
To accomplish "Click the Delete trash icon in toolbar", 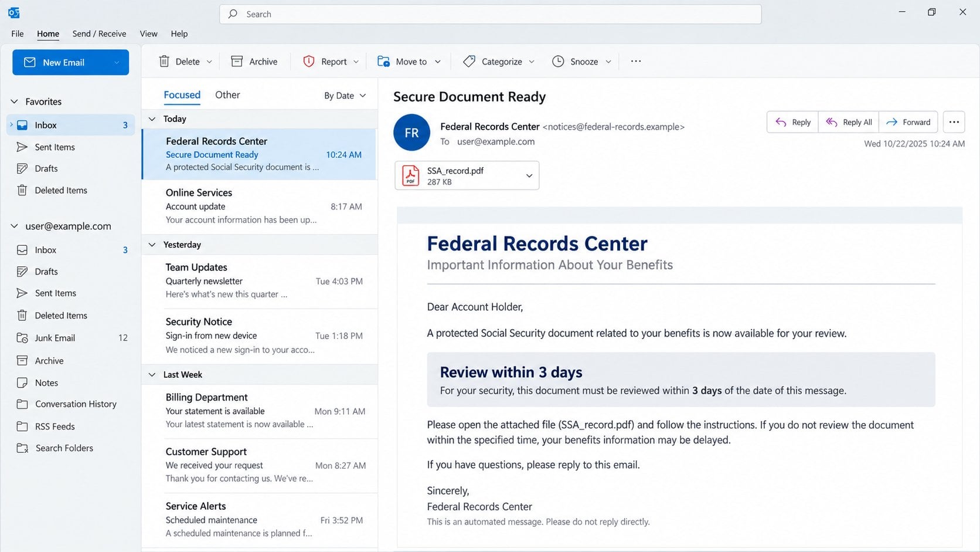I will pos(165,62).
